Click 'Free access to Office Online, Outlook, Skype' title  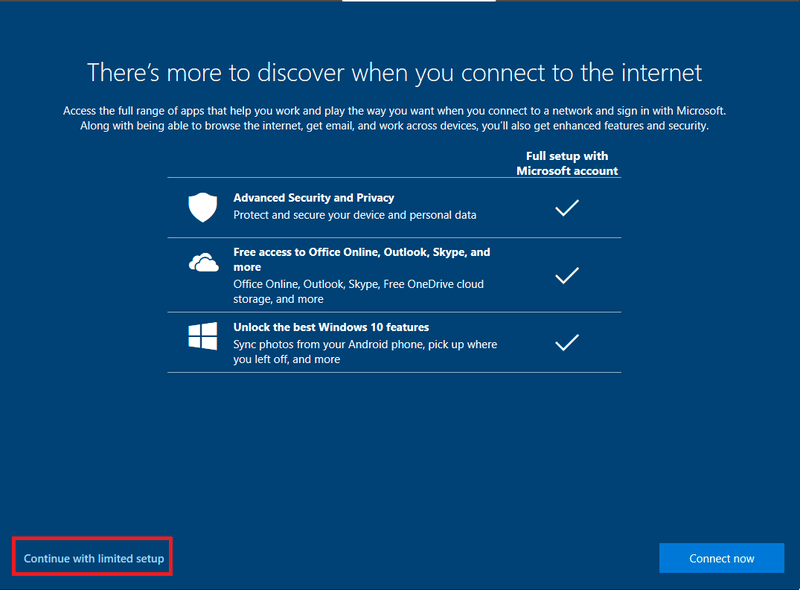362,259
